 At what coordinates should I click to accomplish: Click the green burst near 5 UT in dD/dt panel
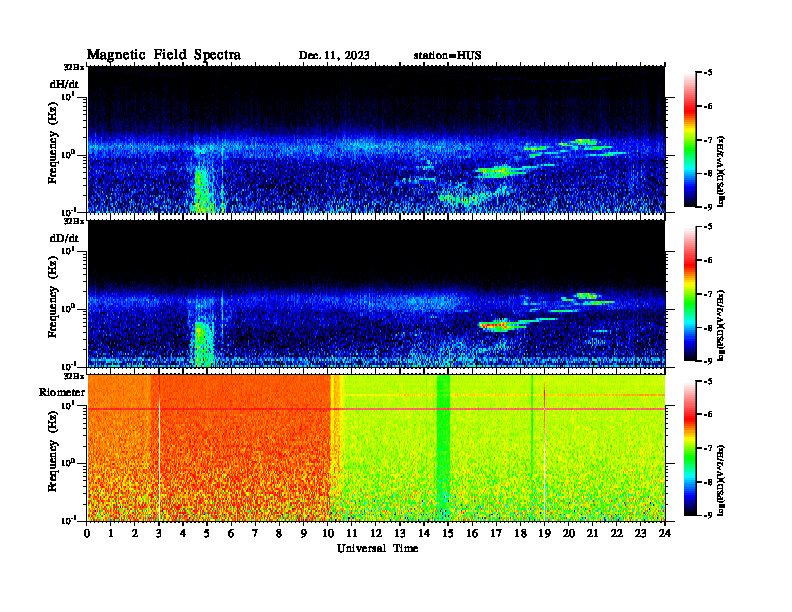(x=203, y=344)
